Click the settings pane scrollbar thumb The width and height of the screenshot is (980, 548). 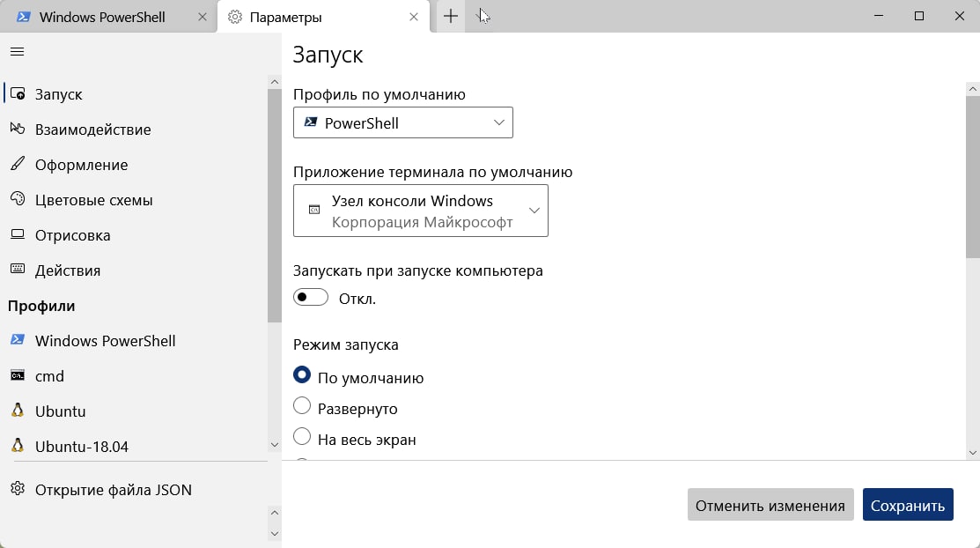tap(972, 177)
